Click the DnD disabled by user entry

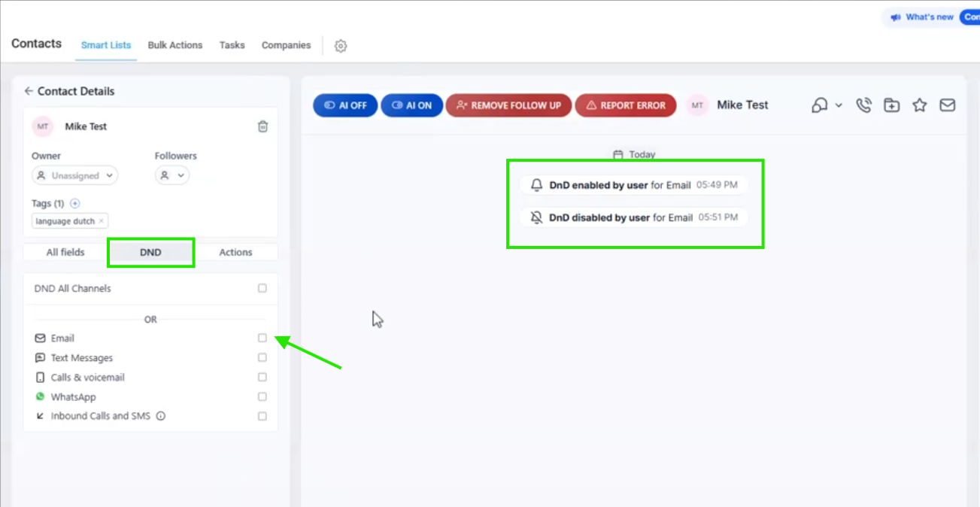point(634,217)
